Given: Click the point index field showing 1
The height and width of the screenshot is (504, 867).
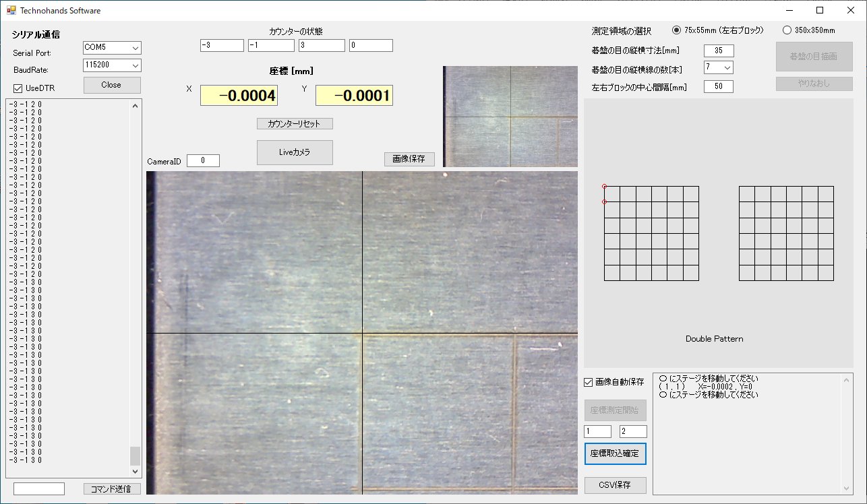Looking at the screenshot, I should 597,431.
